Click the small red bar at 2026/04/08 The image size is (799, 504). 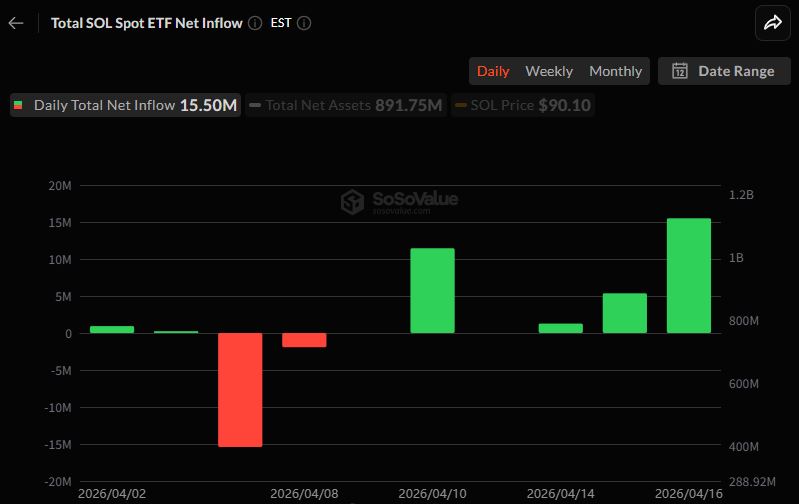[x=304, y=340]
